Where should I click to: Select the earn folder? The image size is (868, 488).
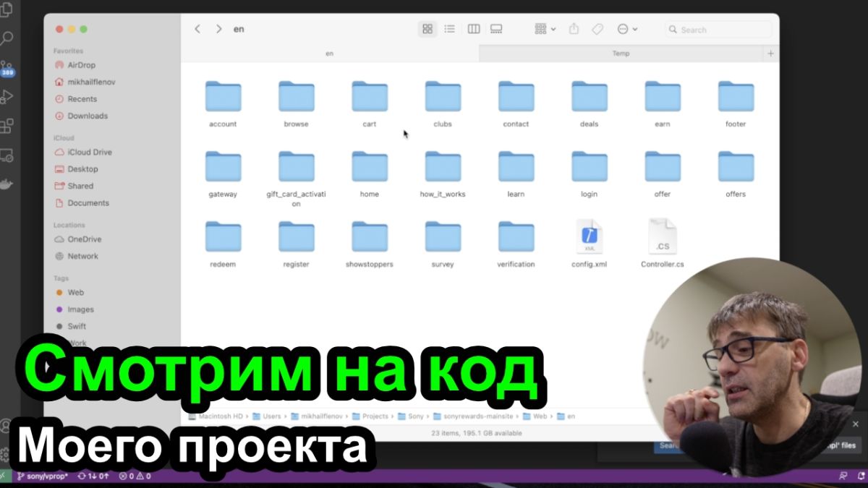pyautogui.click(x=663, y=97)
